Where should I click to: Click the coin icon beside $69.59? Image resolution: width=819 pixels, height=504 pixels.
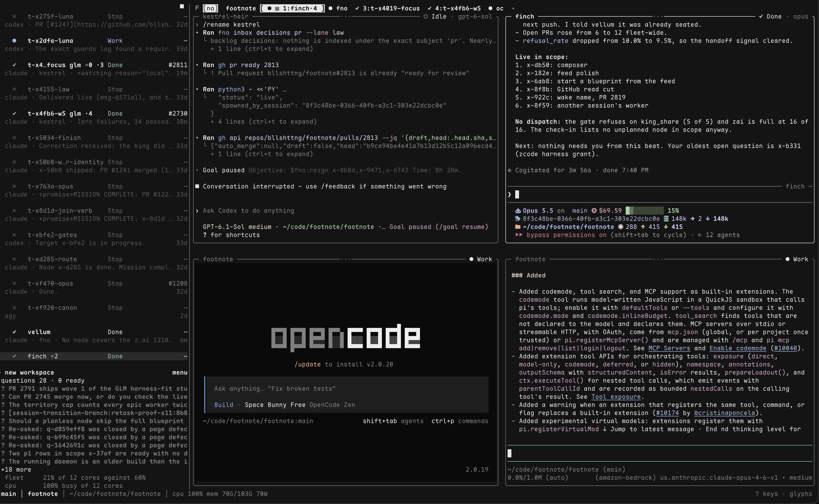point(594,211)
